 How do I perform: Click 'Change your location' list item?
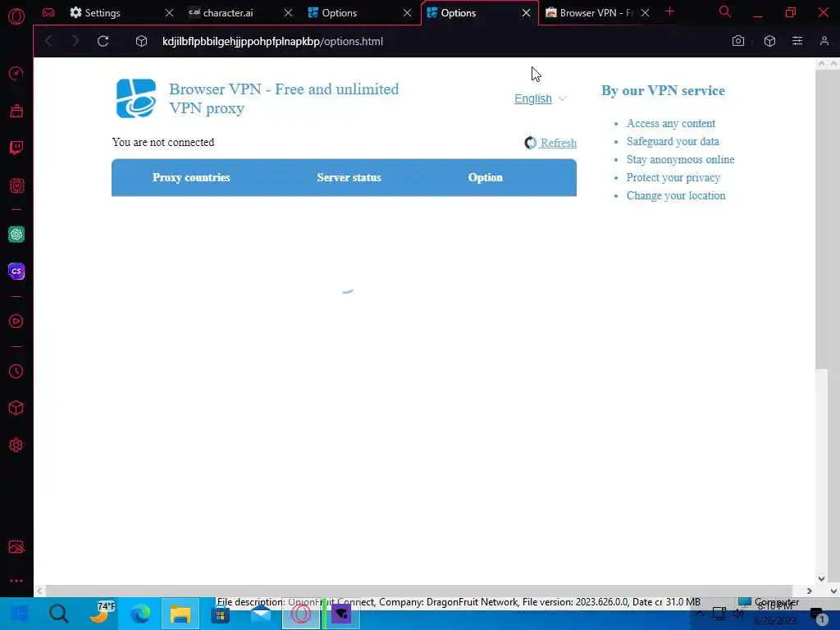click(x=676, y=195)
